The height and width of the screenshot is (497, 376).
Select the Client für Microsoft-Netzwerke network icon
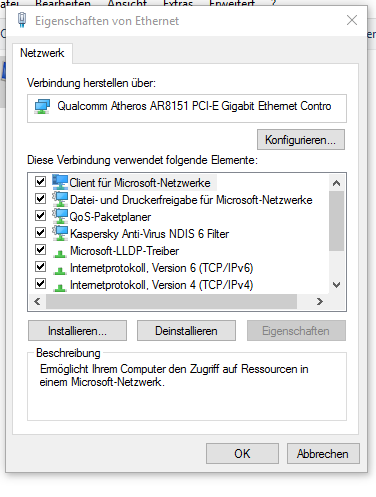pyautogui.click(x=60, y=182)
